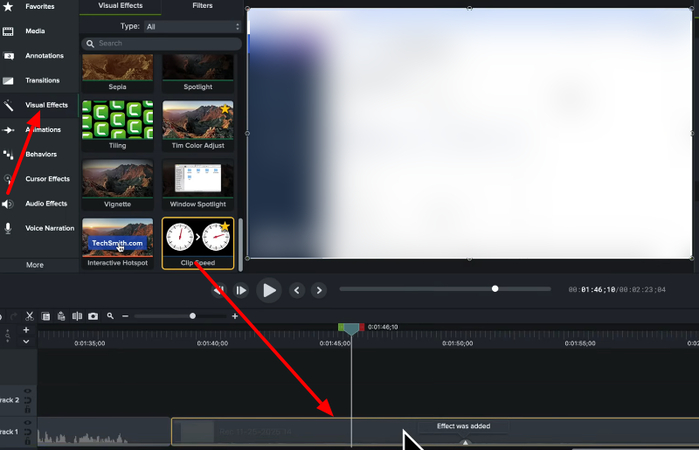This screenshot has height=450, width=699.
Task: Select the Interactive Hotspot effect
Action: click(x=117, y=243)
